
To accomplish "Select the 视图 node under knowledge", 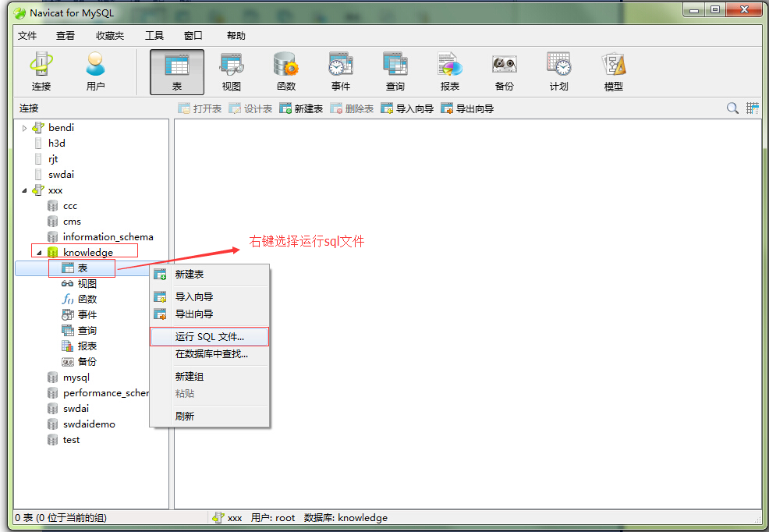I will click(x=87, y=284).
